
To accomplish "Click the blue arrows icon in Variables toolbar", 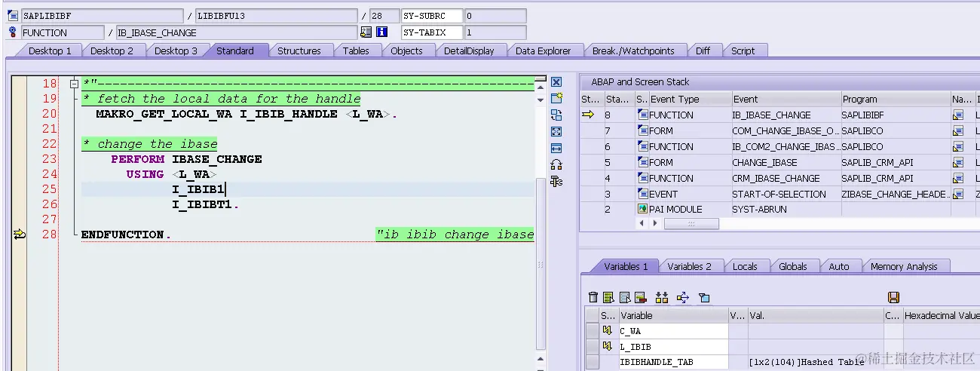I will click(x=683, y=297).
